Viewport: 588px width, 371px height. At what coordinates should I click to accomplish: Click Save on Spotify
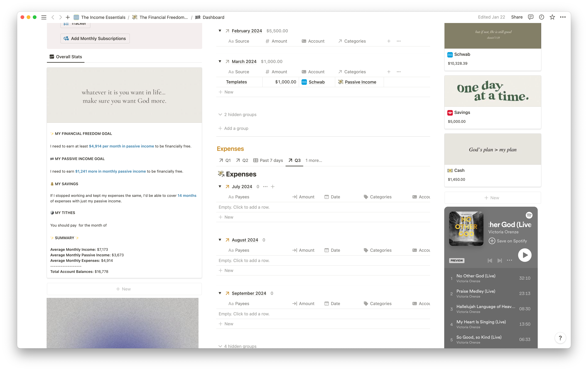tap(508, 241)
